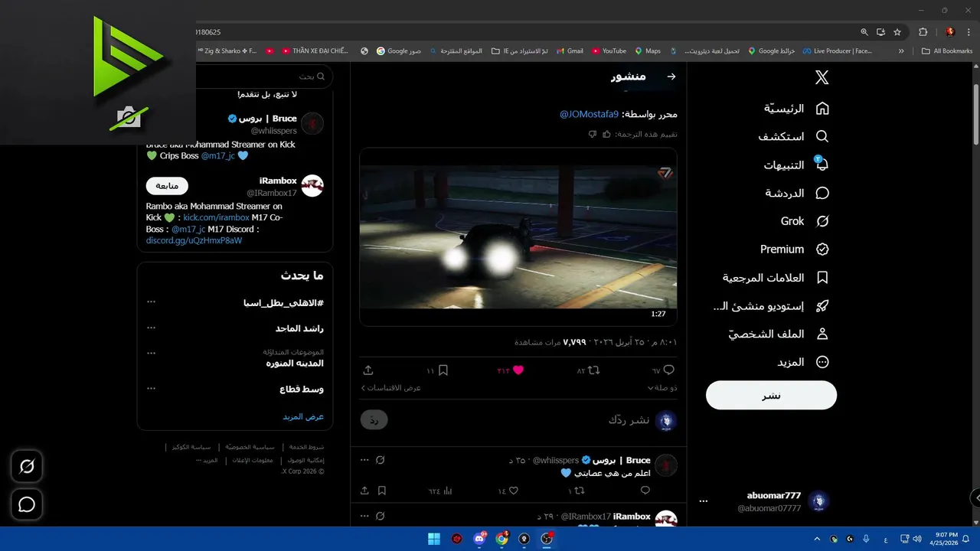Click the ردّ reply submit button
980x551 pixels.
click(374, 420)
